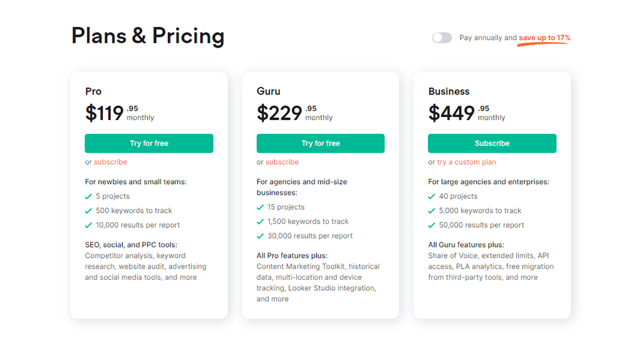This screenshot has height=348, width=644.
Task: Click the Plans & Pricing heading
Action: [148, 36]
